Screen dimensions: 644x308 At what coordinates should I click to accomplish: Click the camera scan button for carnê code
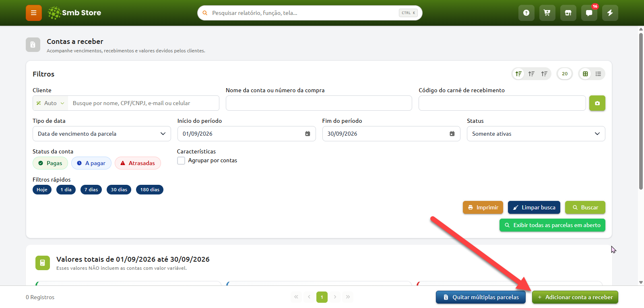pos(597,103)
